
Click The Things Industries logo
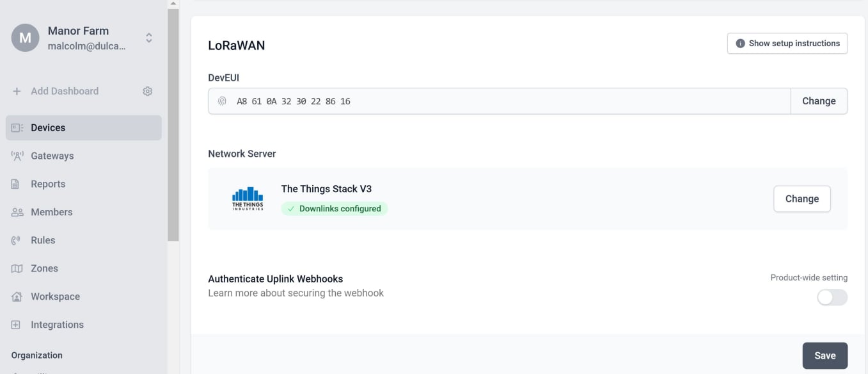click(x=248, y=198)
